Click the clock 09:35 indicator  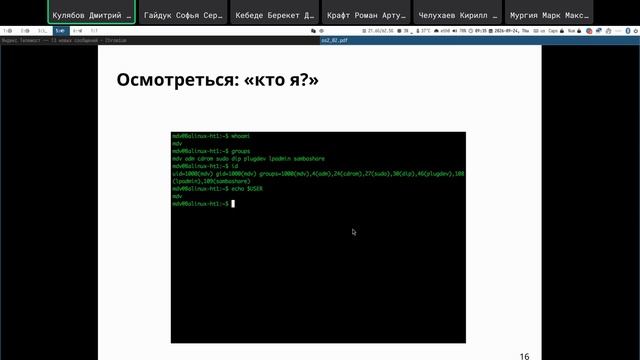click(x=478, y=31)
